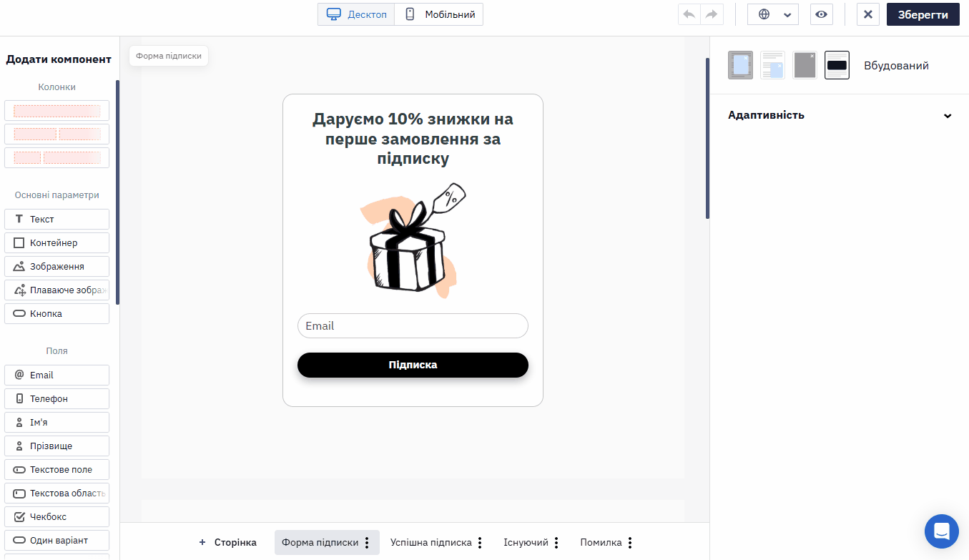Screen dimensions: 969x560
Task: Open the chat support widget
Action: pos(941,531)
